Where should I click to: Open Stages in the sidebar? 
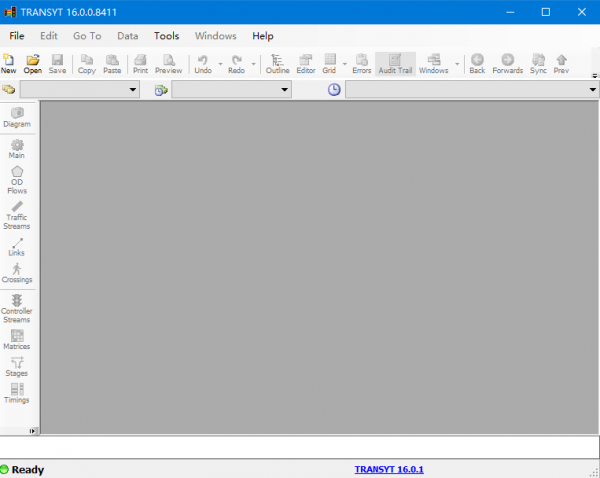click(17, 367)
